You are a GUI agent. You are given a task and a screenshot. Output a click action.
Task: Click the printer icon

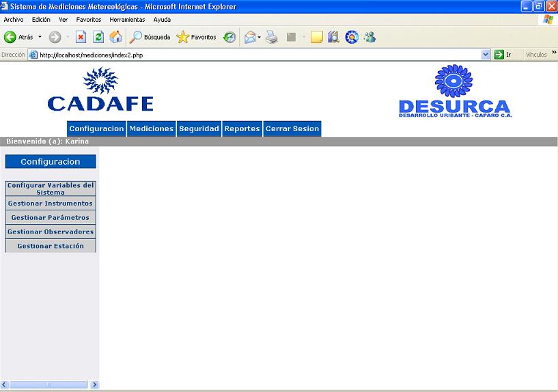[272, 37]
